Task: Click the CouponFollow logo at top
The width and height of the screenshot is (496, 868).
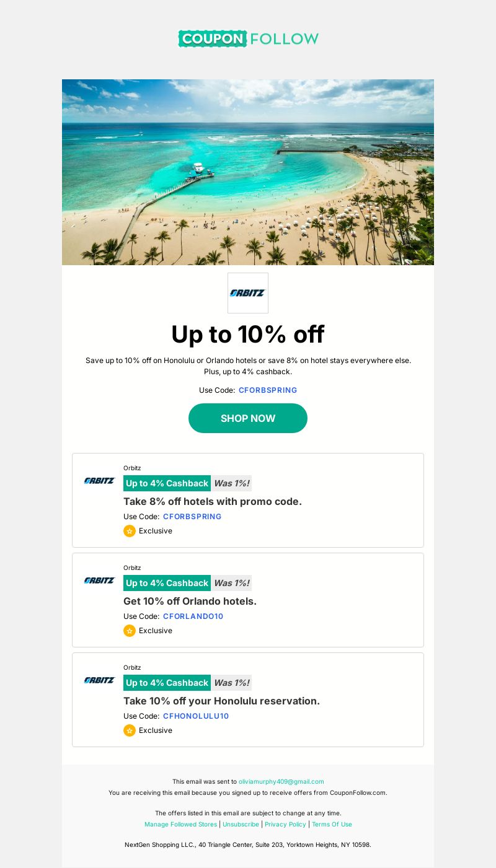Action: point(248,38)
